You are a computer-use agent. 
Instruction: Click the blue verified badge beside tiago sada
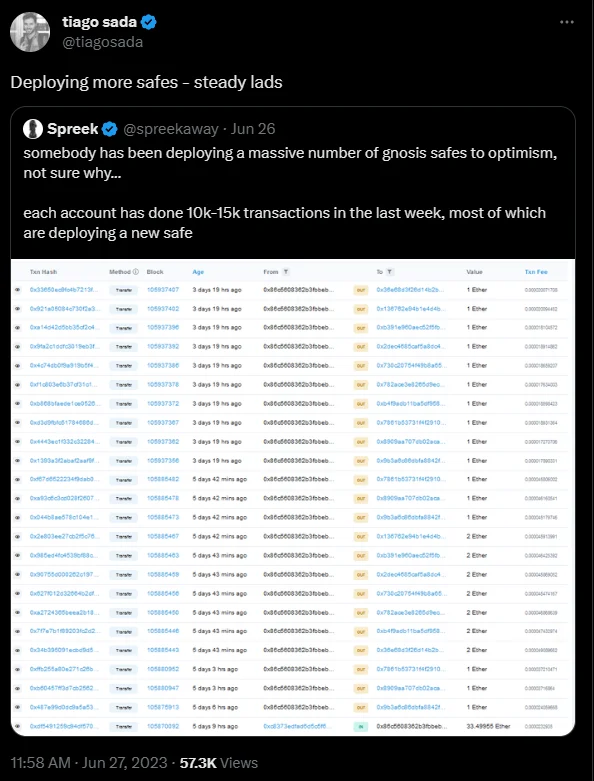[x=149, y=22]
